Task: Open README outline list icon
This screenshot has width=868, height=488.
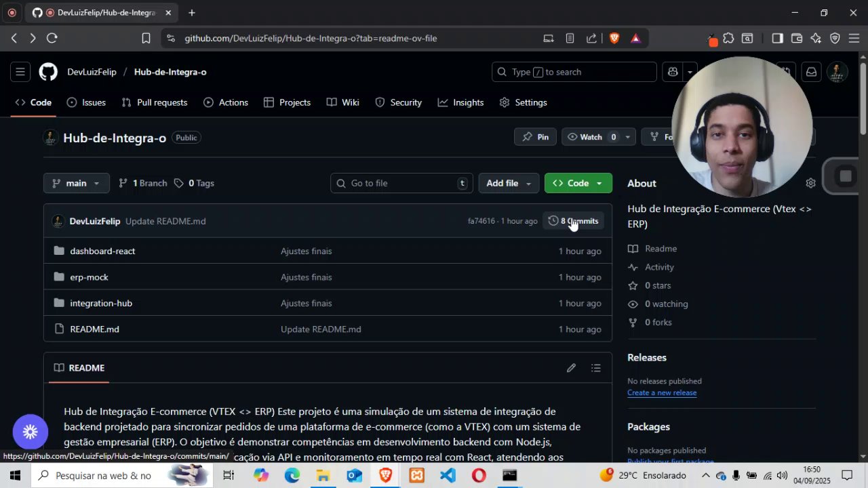Action: (595, 368)
